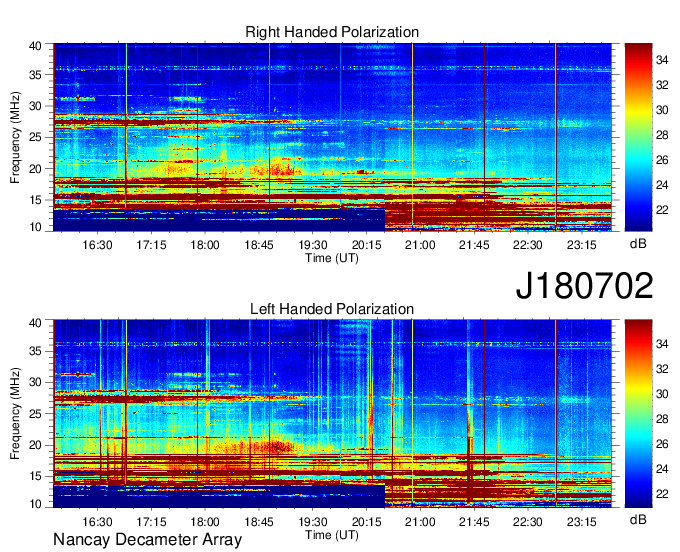680x552 pixels.
Task: Click the 34 dB label on Left Handed colorbar
Action: click(x=662, y=344)
